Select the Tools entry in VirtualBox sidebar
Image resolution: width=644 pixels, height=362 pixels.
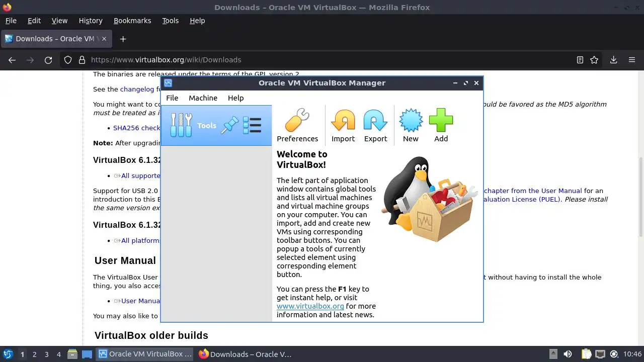coord(216,125)
